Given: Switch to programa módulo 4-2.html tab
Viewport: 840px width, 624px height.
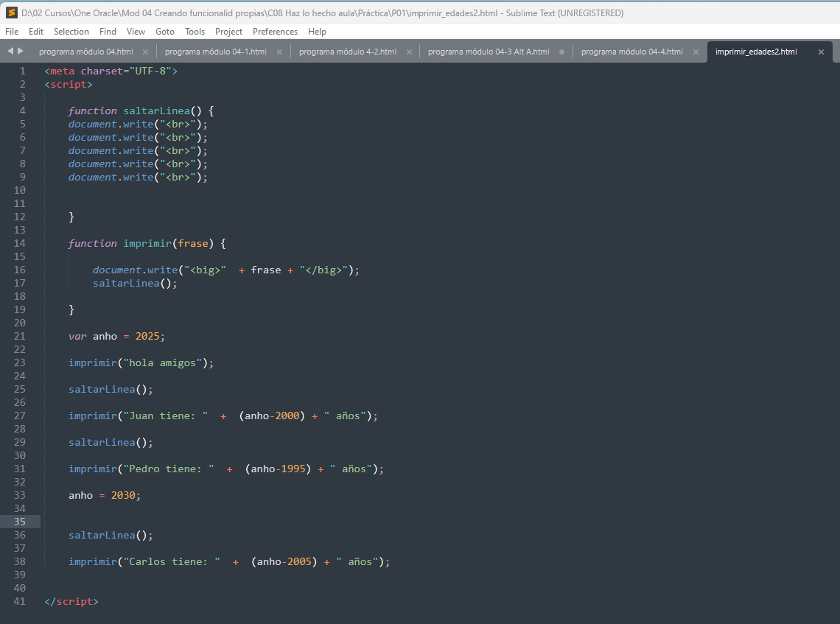Looking at the screenshot, I should (x=347, y=52).
